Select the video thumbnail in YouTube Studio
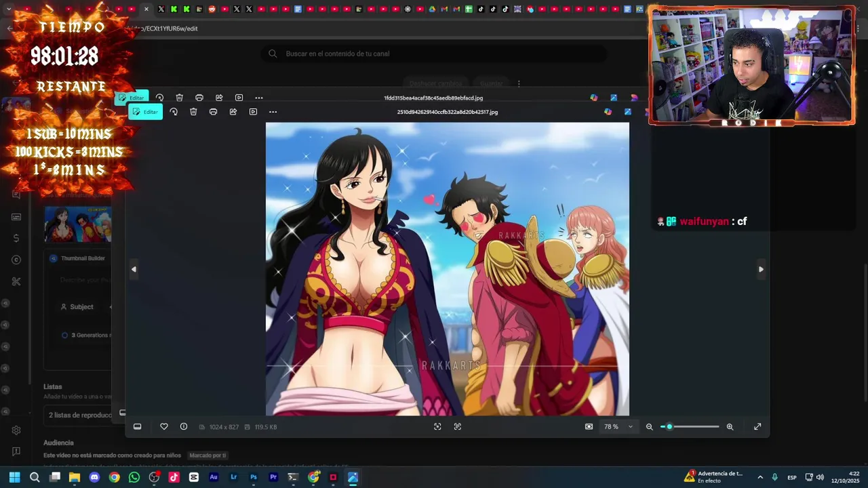Screen dimensions: 868x488 (78, 224)
